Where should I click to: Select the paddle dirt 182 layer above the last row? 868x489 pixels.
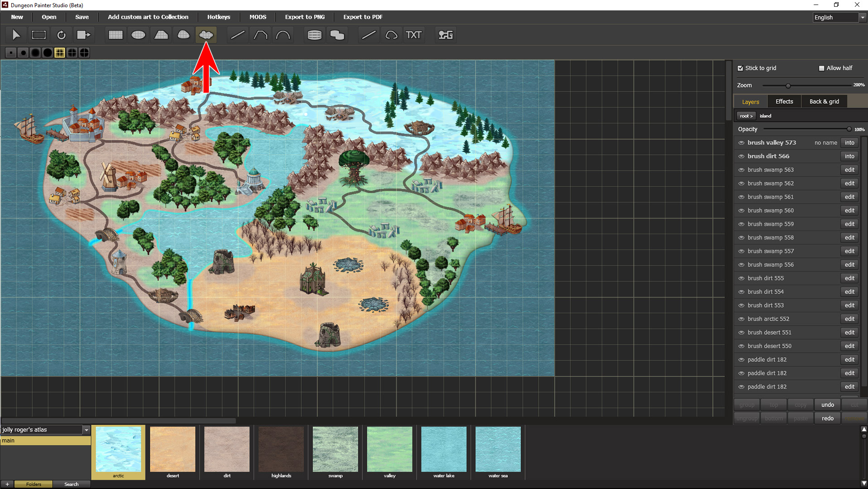click(796, 373)
